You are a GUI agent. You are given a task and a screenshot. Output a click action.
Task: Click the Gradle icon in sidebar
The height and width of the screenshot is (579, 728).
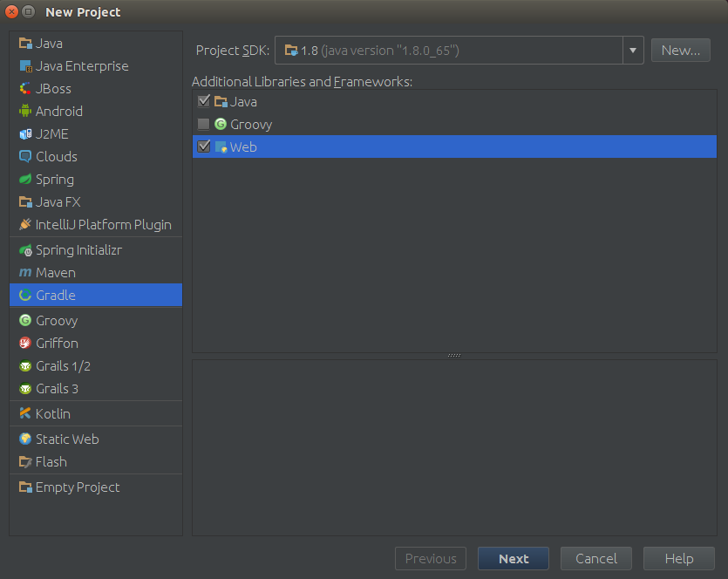[25, 295]
